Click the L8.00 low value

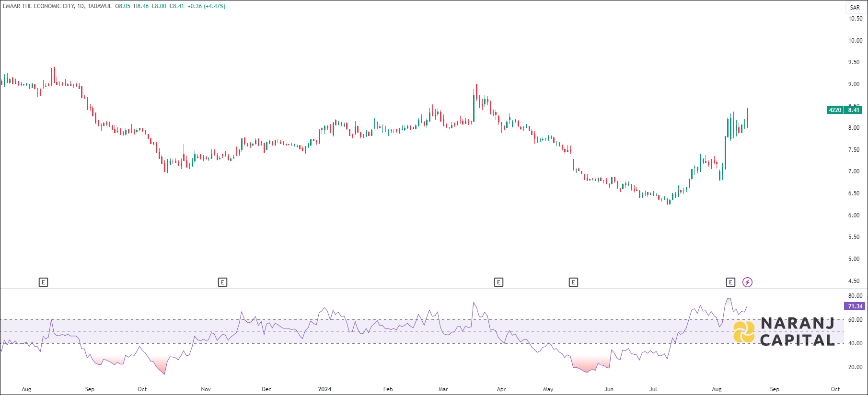coord(159,6)
